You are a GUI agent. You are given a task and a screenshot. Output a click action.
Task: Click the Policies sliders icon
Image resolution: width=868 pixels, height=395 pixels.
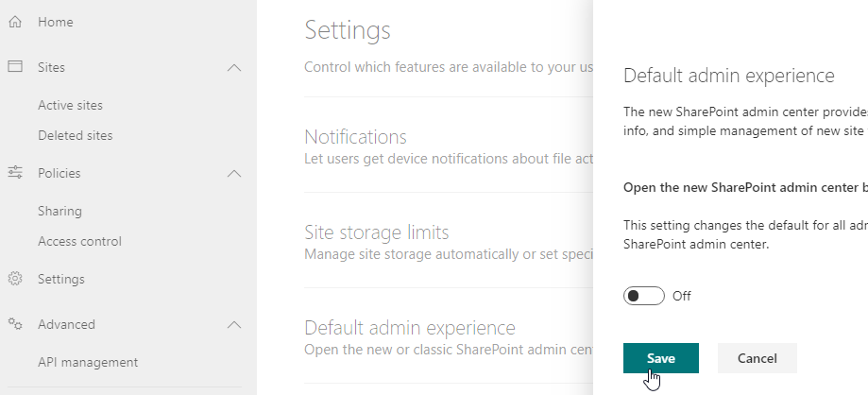[15, 173]
